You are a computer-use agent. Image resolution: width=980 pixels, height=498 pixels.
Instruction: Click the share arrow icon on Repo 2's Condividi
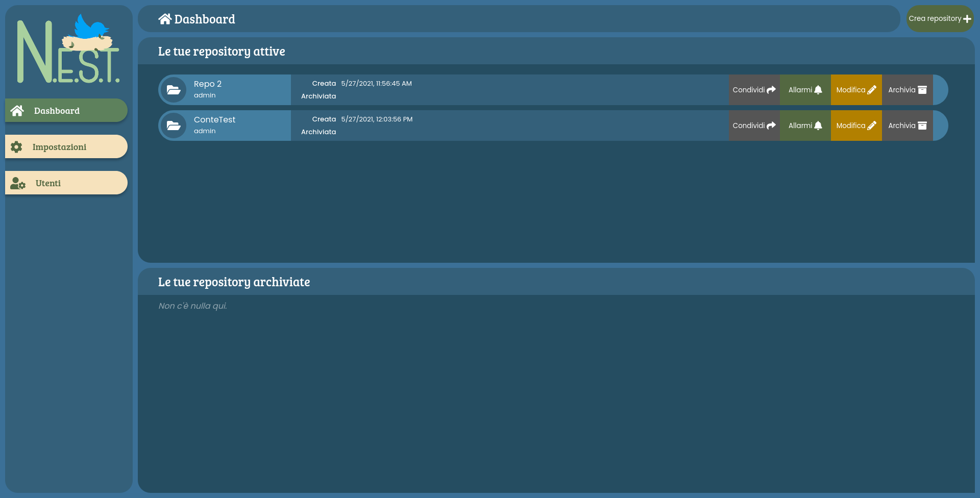tap(771, 89)
